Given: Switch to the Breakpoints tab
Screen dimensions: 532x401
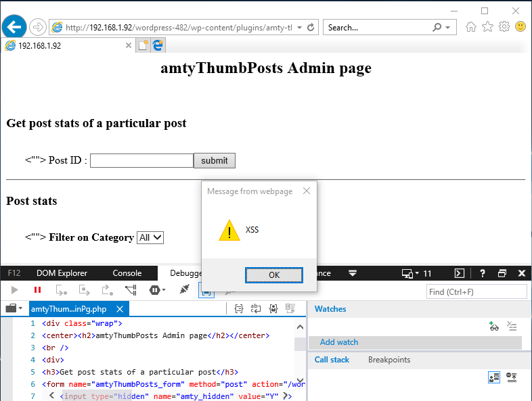Looking at the screenshot, I should point(389,360).
